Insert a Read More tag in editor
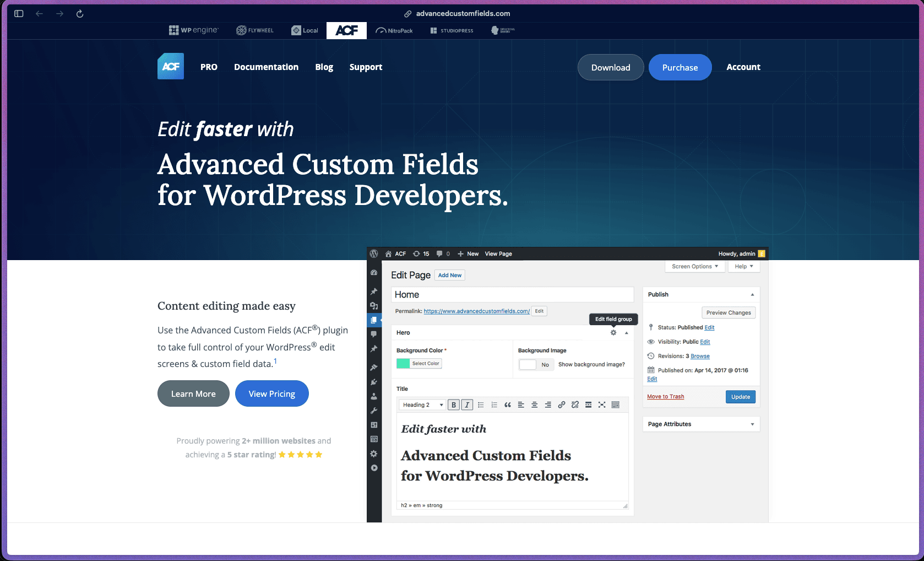924x561 pixels. pyautogui.click(x=588, y=404)
